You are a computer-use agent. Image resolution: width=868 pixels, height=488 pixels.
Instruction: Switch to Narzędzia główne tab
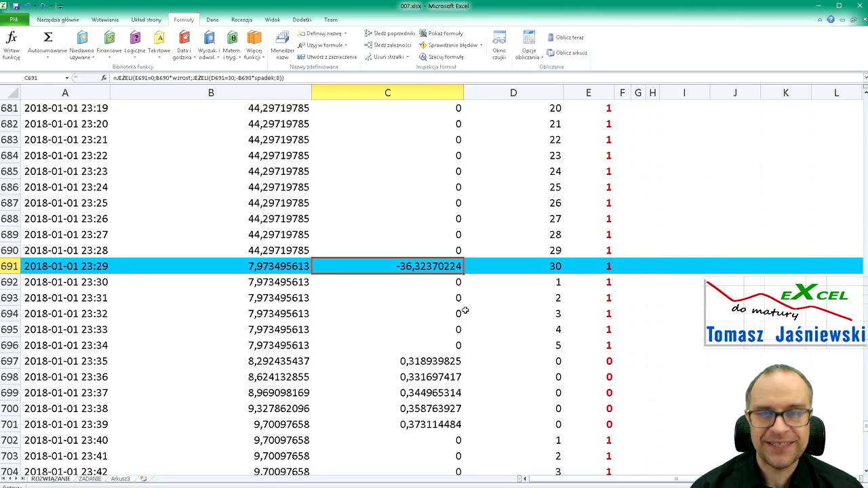click(58, 20)
